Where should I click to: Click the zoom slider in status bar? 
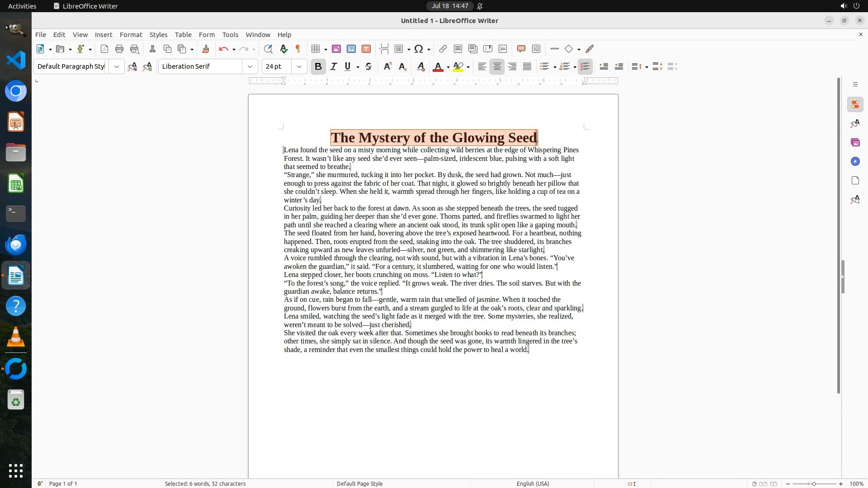[814, 483]
